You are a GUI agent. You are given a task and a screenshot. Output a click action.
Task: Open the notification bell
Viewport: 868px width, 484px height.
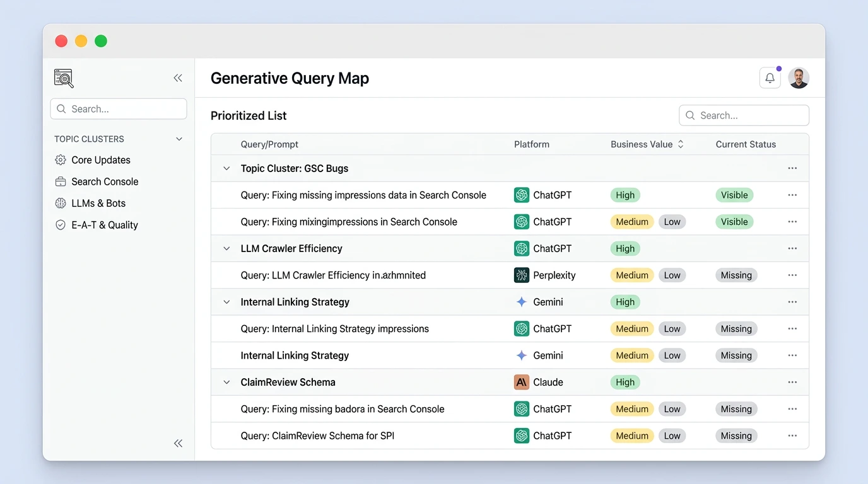(770, 78)
